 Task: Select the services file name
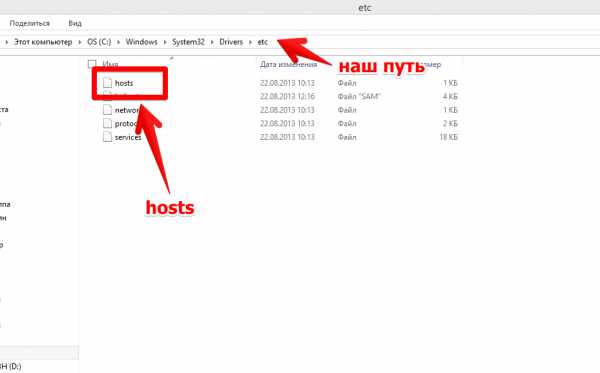(128, 137)
